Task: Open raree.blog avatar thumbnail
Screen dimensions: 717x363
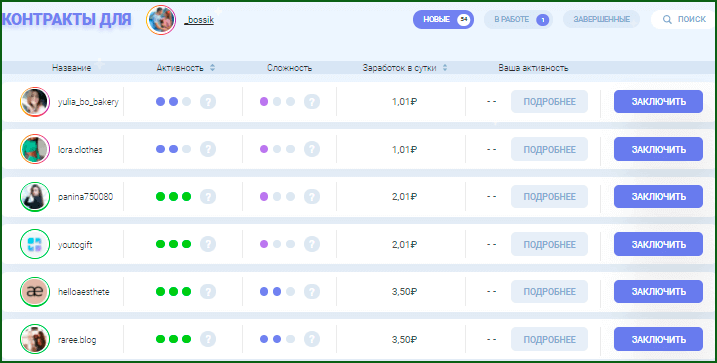Action: 35,339
